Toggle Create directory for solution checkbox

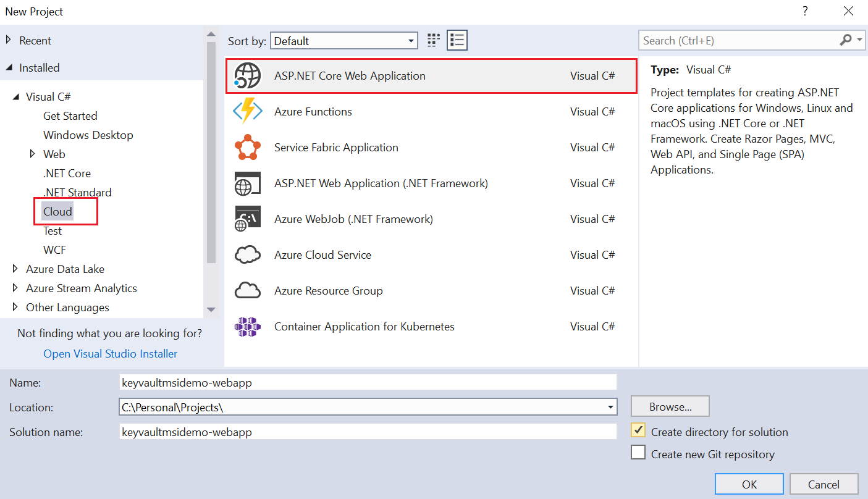coord(638,430)
